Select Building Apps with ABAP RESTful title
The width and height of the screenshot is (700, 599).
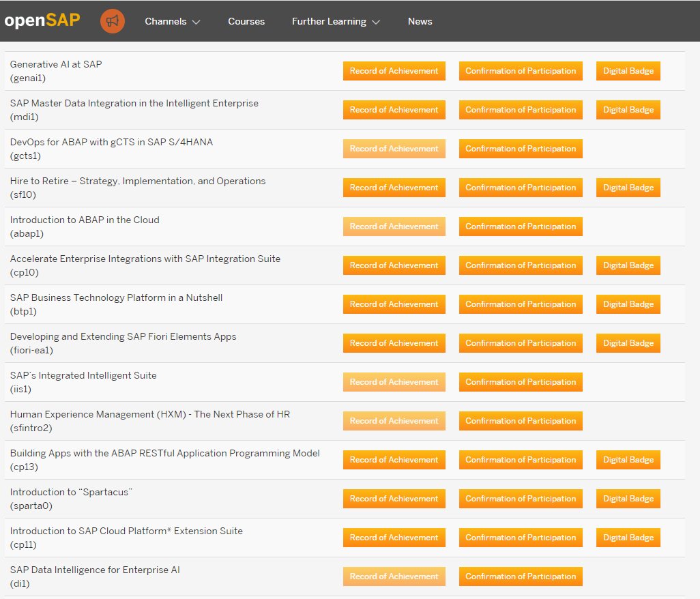click(164, 453)
